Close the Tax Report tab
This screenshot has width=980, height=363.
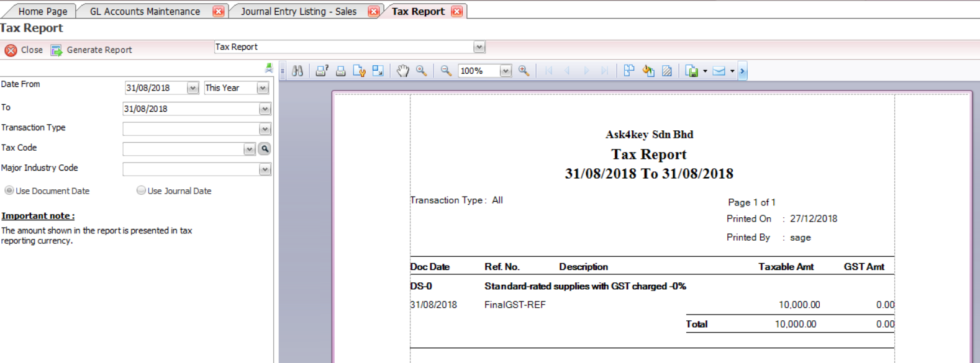457,11
